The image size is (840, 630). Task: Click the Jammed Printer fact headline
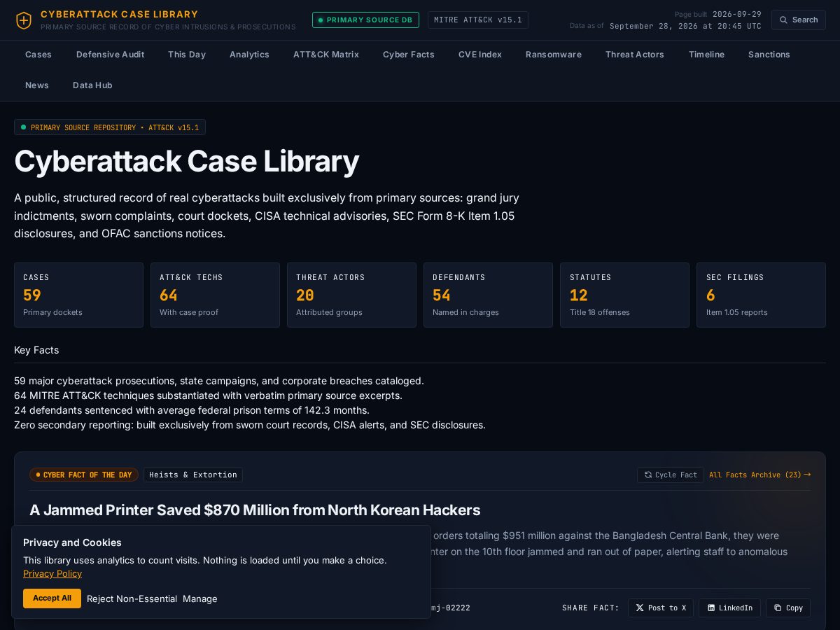point(255,510)
